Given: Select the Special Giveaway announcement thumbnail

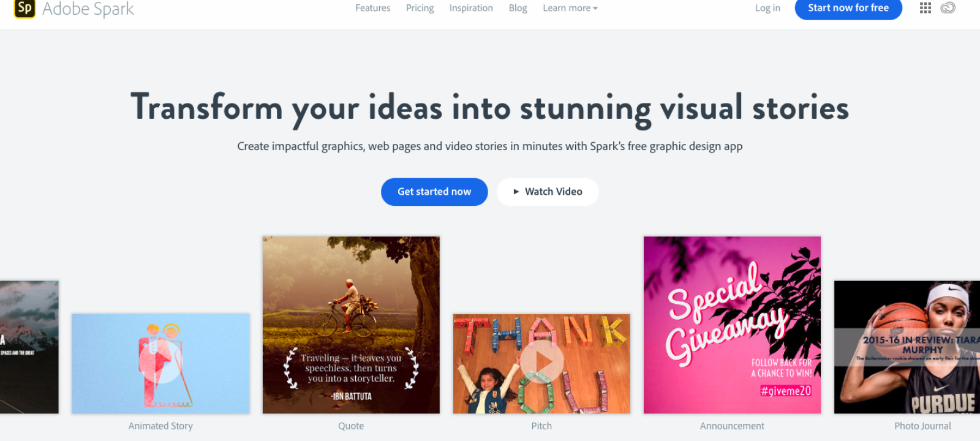Looking at the screenshot, I should 732,325.
